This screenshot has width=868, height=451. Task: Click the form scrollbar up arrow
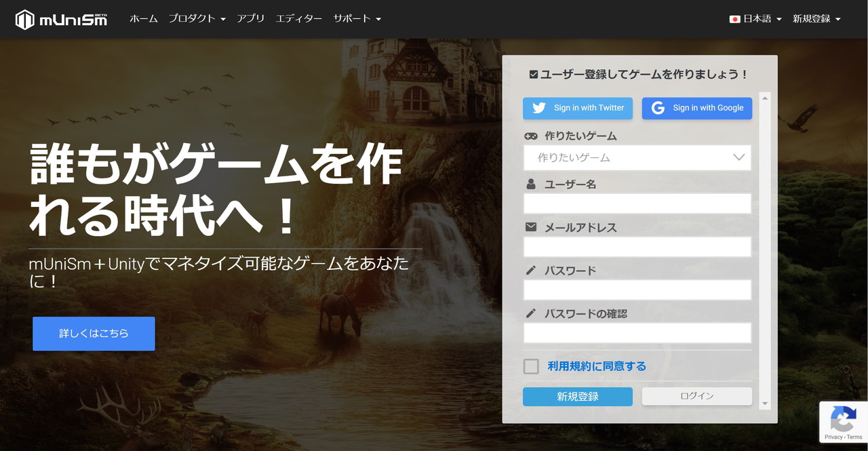tap(765, 98)
